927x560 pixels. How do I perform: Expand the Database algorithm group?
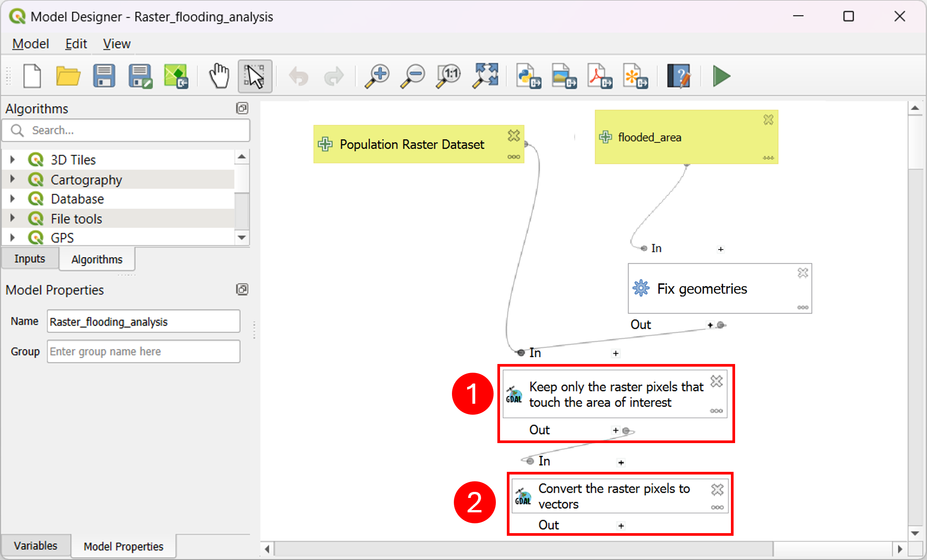coord(12,199)
